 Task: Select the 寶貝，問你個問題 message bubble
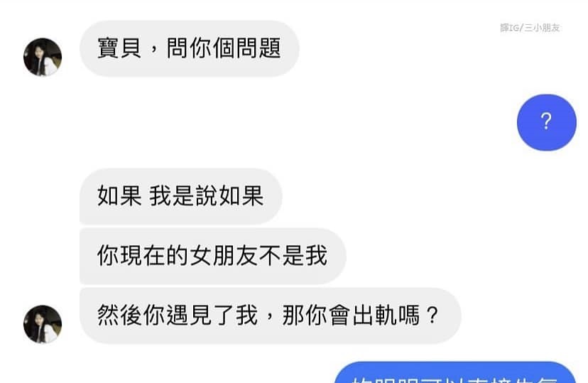point(190,49)
